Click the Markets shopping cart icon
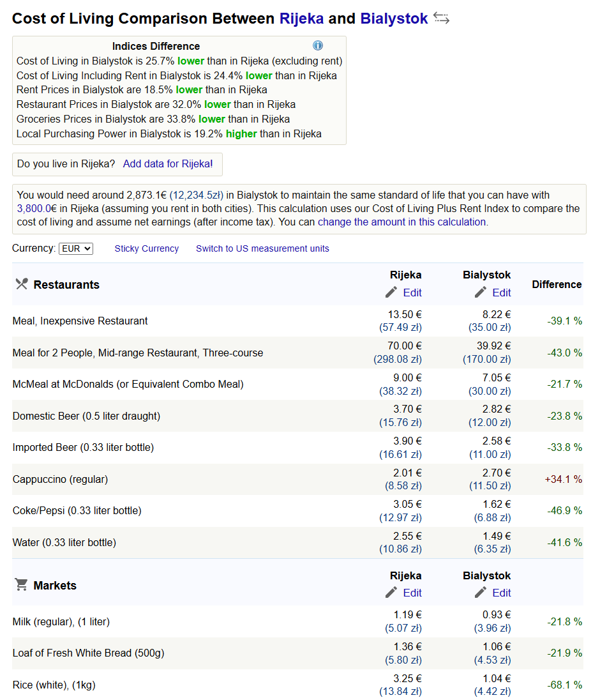Viewport: 600px width, 700px height. point(22,584)
